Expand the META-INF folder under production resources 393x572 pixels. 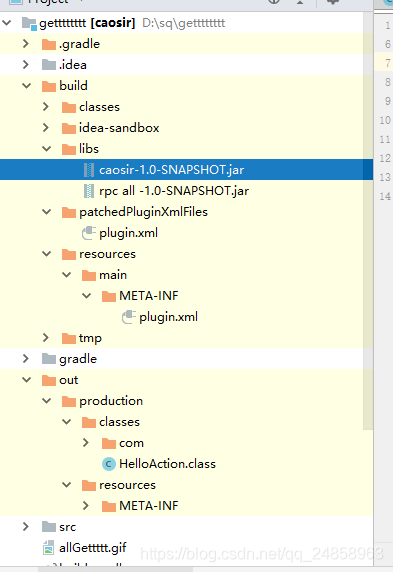pyautogui.click(x=86, y=505)
